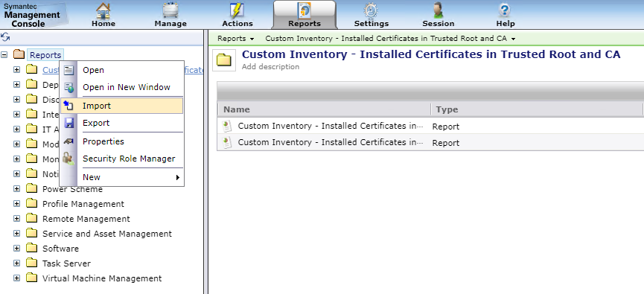Select the Reports tree root label
This screenshot has width=644, height=294.
(x=45, y=54)
